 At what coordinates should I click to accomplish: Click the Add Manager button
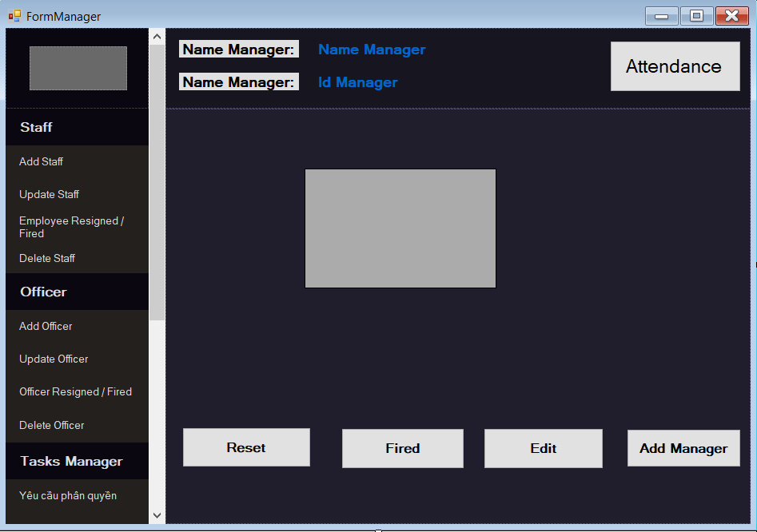683,447
